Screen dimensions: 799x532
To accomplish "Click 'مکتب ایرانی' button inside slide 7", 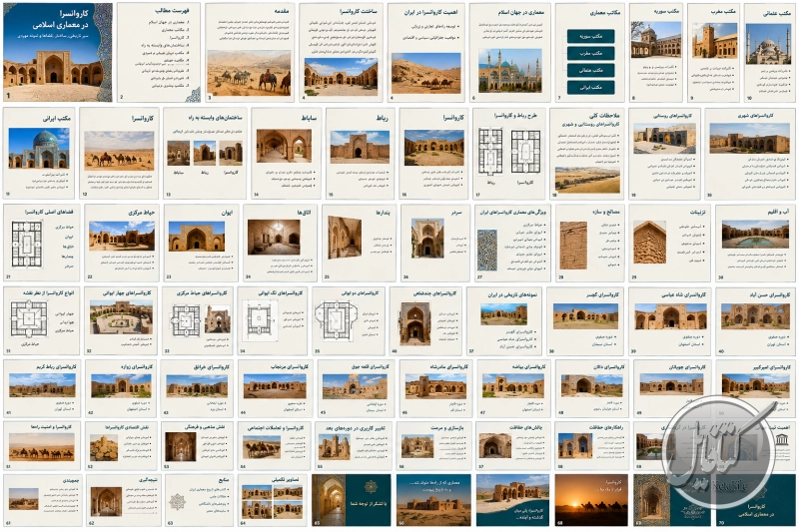I will (590, 87).
